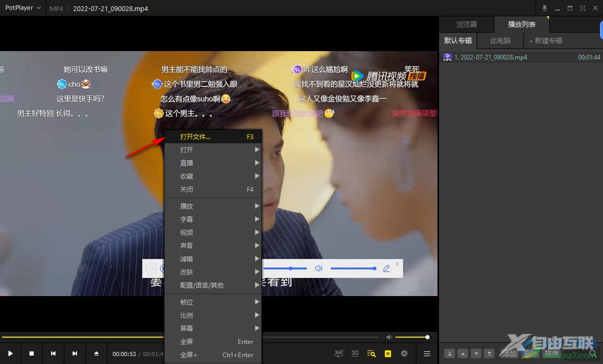Click the 删除 (Delete) playlist button
603x364 pixels.
531,353
